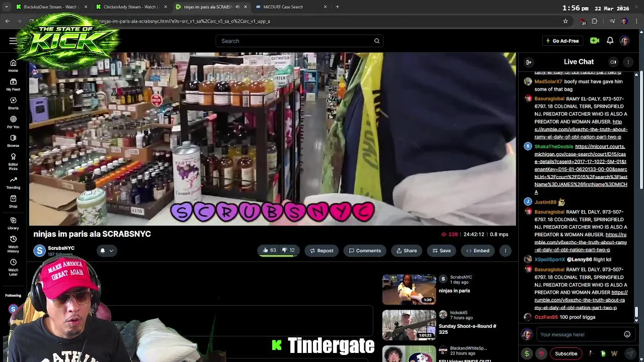Click OzzFan95 username in chat
This screenshot has height=362, width=644.
click(x=546, y=317)
